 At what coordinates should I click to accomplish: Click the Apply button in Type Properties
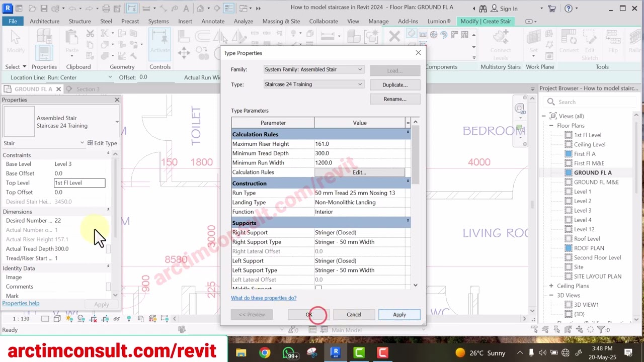tap(399, 315)
